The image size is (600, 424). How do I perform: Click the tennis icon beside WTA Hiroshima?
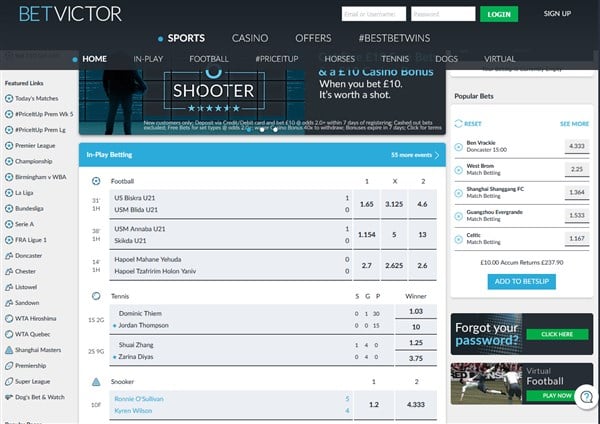[x=9, y=318]
